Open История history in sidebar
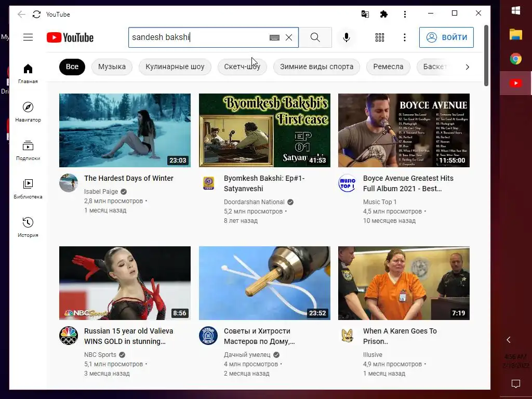This screenshot has width=532, height=399. coord(28,228)
